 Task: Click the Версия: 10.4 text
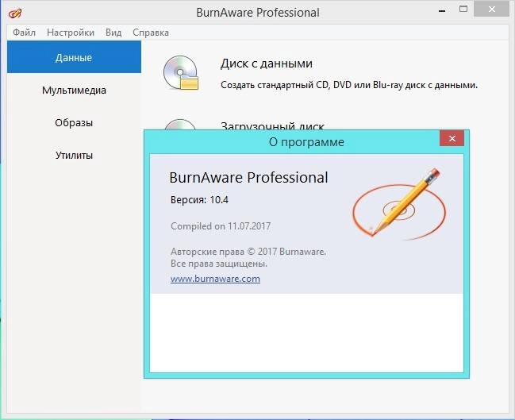coord(199,200)
